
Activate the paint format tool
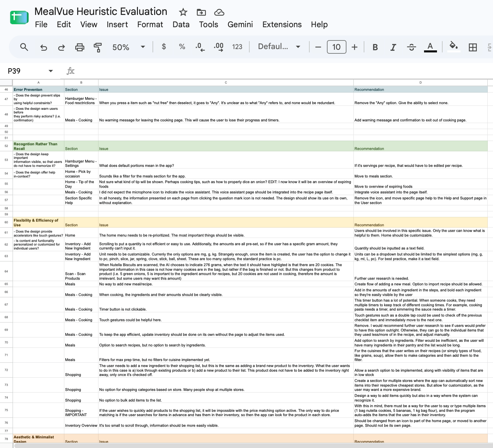click(x=97, y=47)
